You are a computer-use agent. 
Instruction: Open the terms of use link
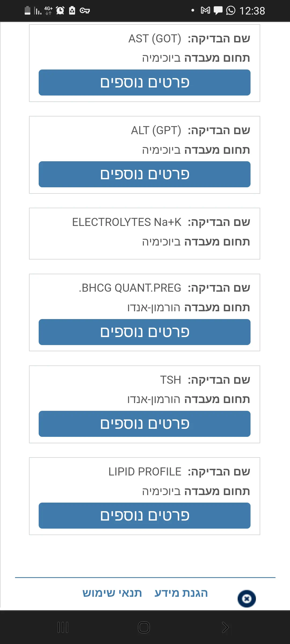pyautogui.click(x=112, y=593)
